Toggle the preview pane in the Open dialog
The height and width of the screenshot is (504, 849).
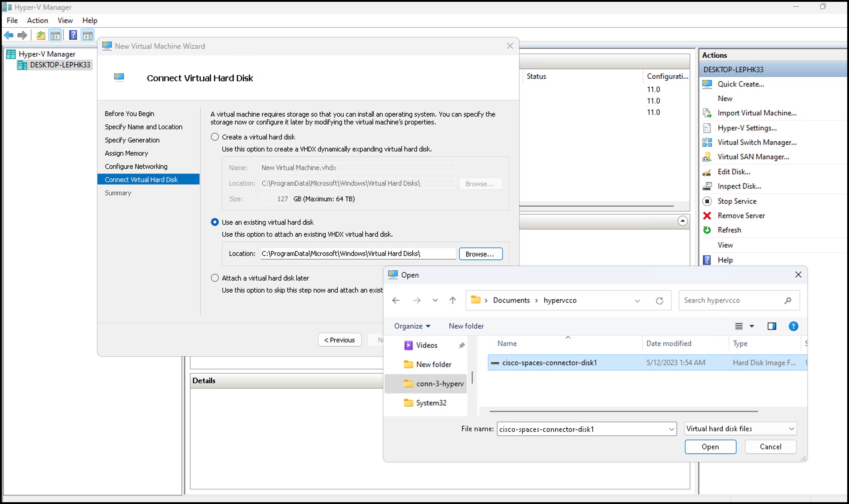click(772, 326)
